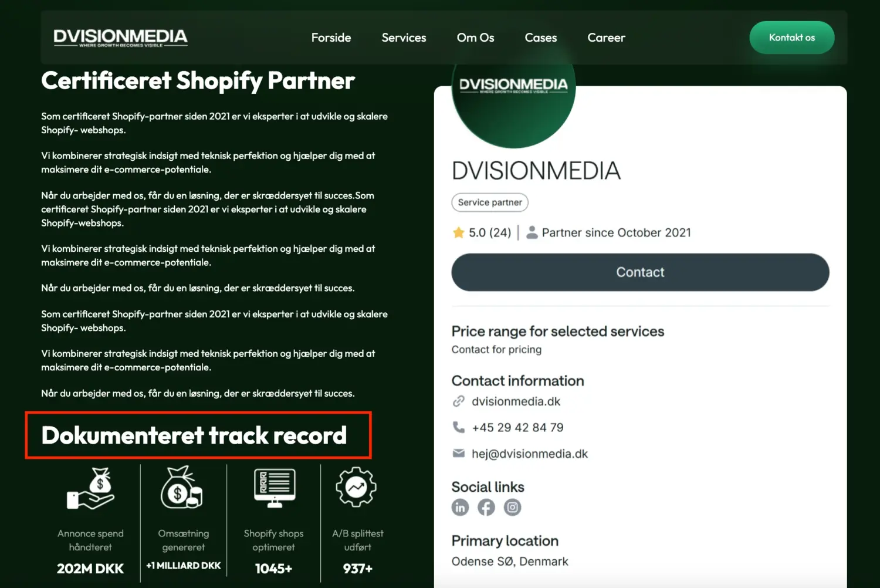Click the DVISIONMEDIA logo in the header

tap(120, 36)
